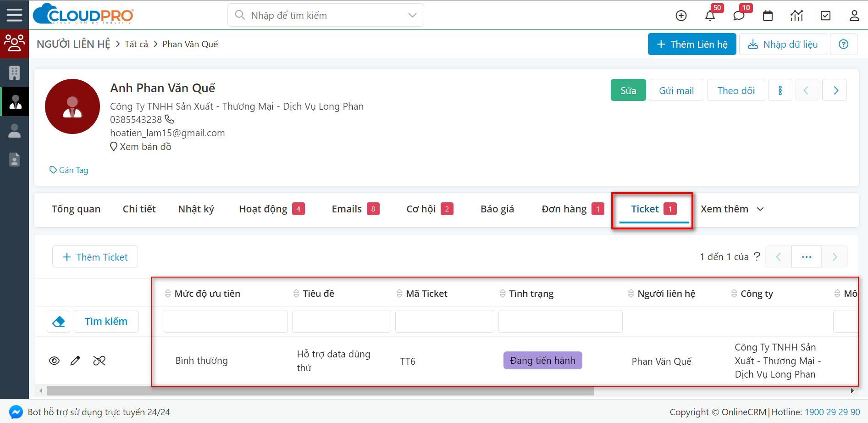Click the Tìm kiếm filter button
The height and width of the screenshot is (423, 868).
click(x=106, y=322)
